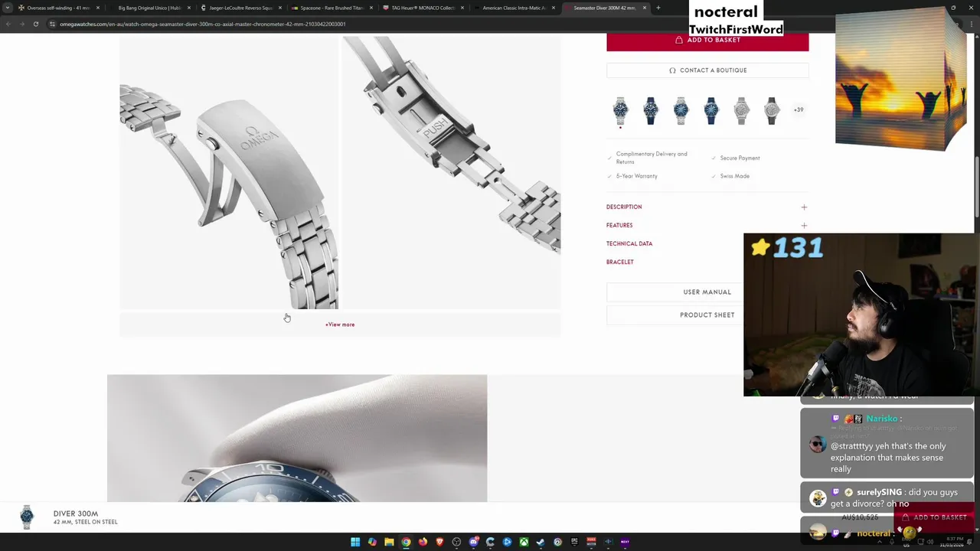Open Steam from the taskbar

[541, 542]
